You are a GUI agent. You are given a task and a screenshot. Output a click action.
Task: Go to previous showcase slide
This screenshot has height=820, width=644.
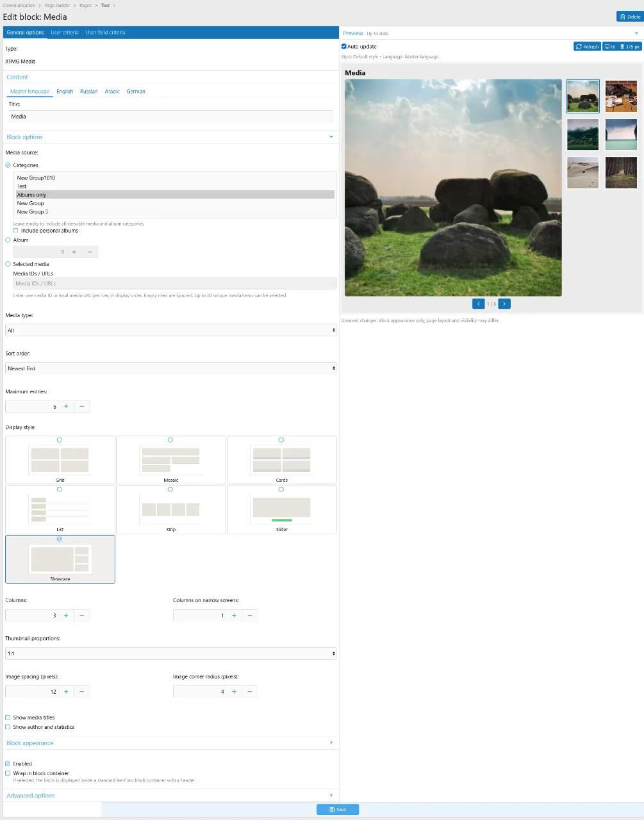[x=478, y=304]
